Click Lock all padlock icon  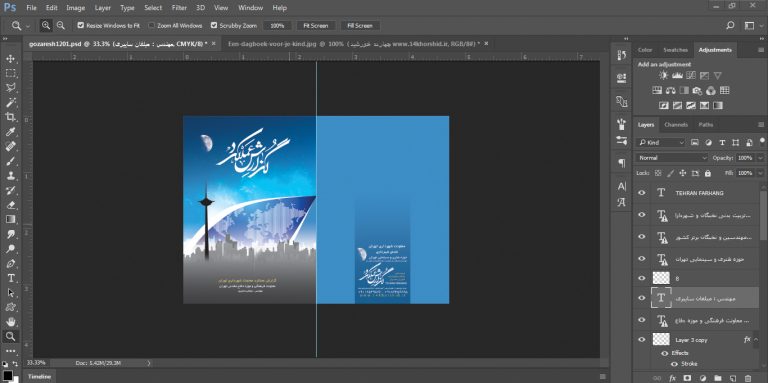[x=707, y=173]
